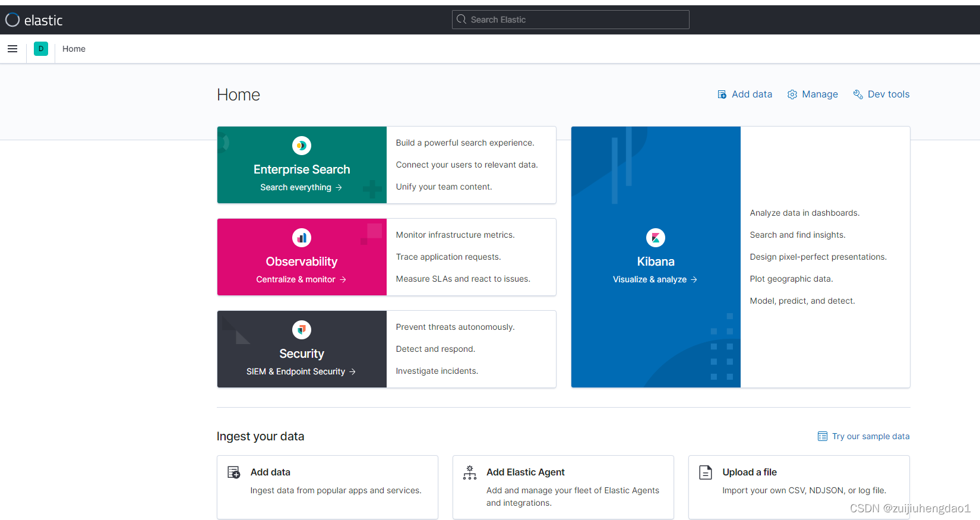This screenshot has width=980, height=520.
Task: Open the Security card title
Action: (302, 354)
